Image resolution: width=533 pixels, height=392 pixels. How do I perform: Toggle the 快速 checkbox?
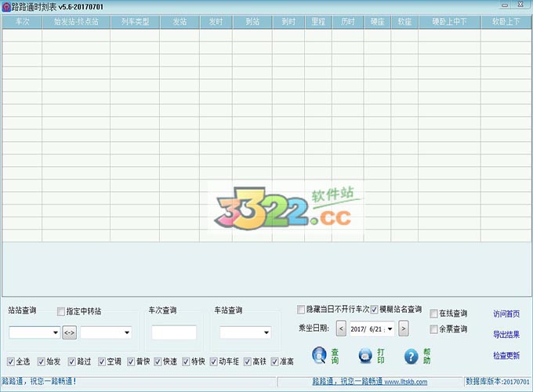pyautogui.click(x=158, y=361)
